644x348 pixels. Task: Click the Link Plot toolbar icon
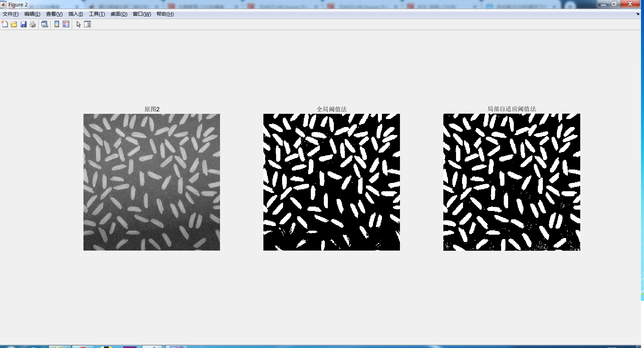45,24
